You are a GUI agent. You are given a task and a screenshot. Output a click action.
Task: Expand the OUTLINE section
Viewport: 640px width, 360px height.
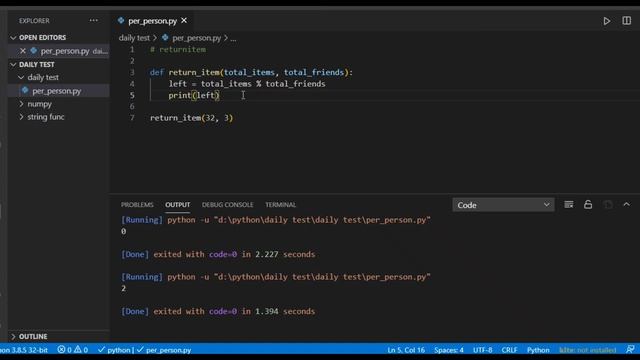[x=13, y=336]
